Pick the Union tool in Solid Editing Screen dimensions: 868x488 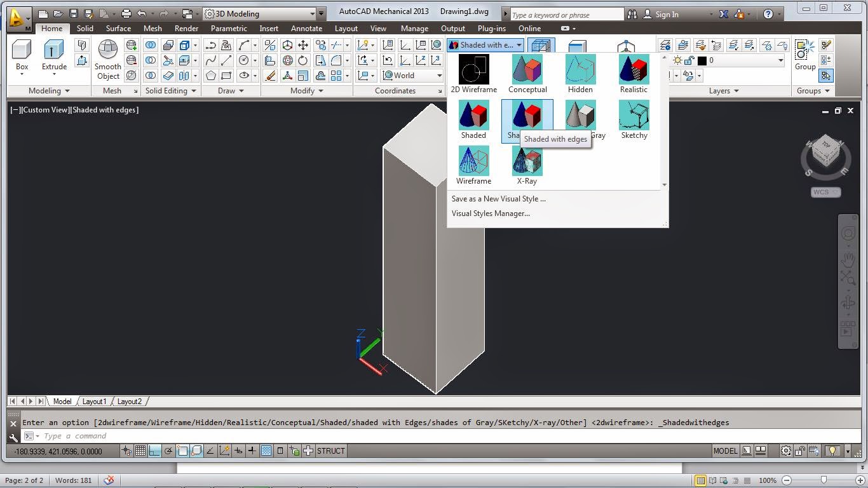(152, 45)
